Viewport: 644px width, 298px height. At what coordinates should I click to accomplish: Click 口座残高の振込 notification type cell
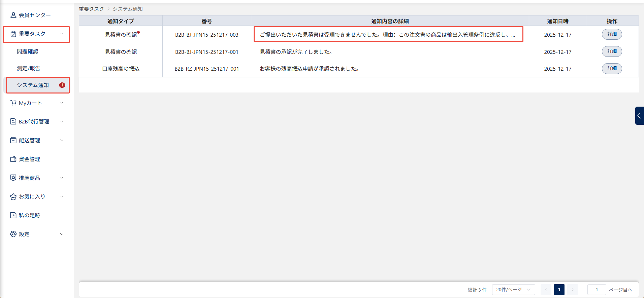coord(121,69)
